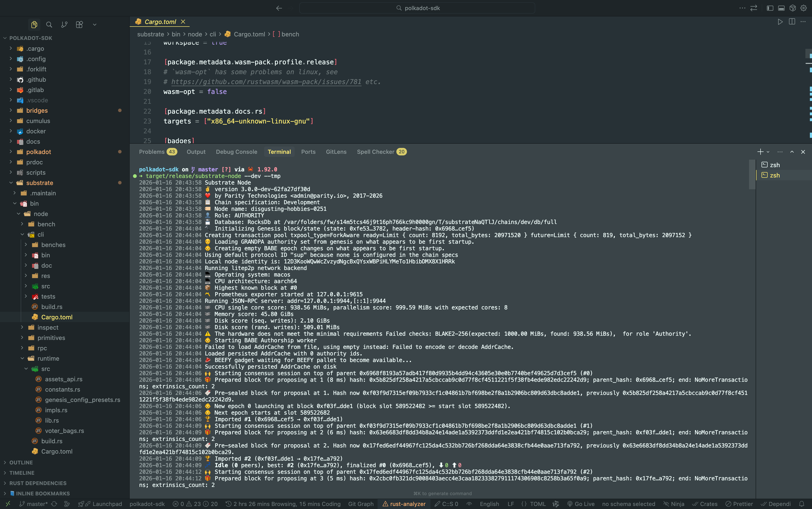This screenshot has width=812, height=509.
Task: Toggle primary sidebar visibility
Action: pyautogui.click(x=770, y=8)
